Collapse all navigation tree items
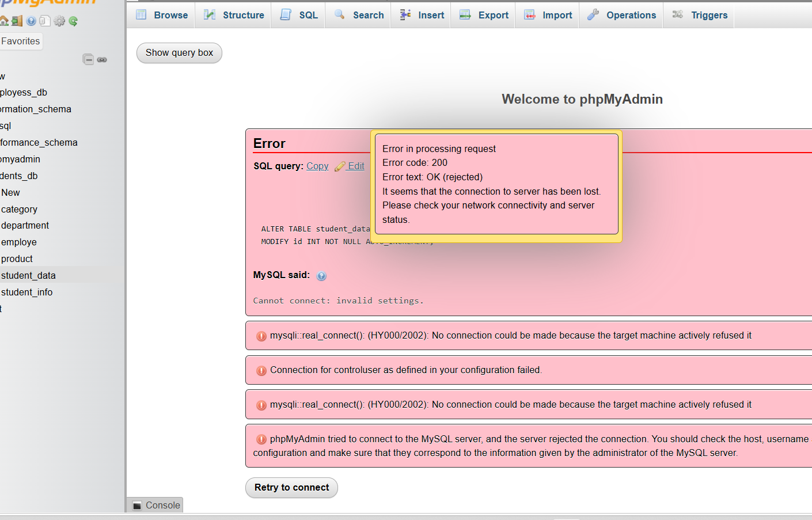The image size is (812, 520). point(88,59)
